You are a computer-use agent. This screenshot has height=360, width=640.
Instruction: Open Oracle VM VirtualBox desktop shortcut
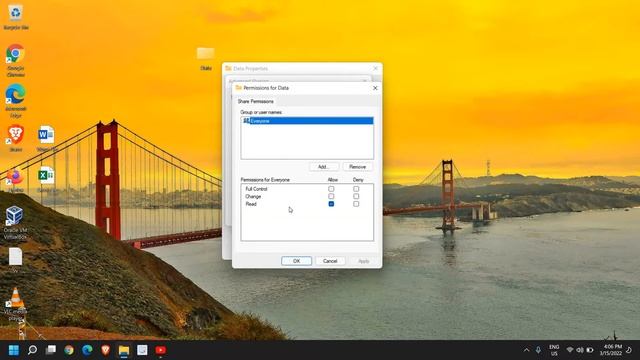(16, 222)
